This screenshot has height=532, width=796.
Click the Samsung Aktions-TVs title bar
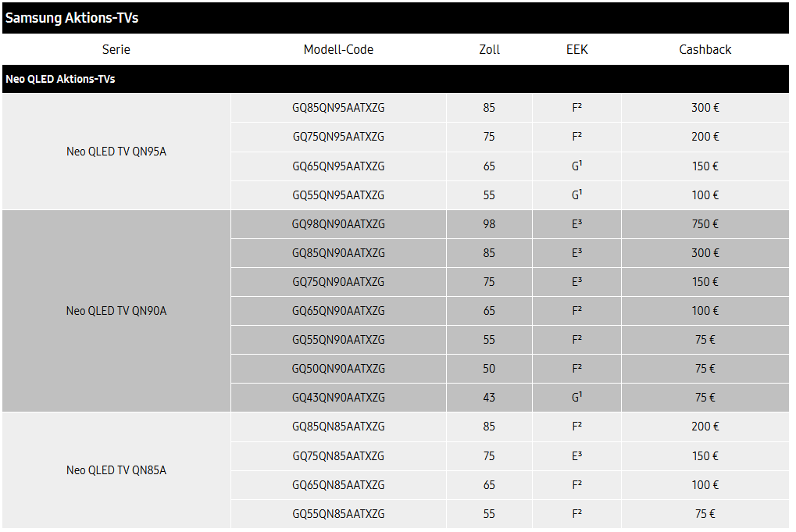click(72, 18)
